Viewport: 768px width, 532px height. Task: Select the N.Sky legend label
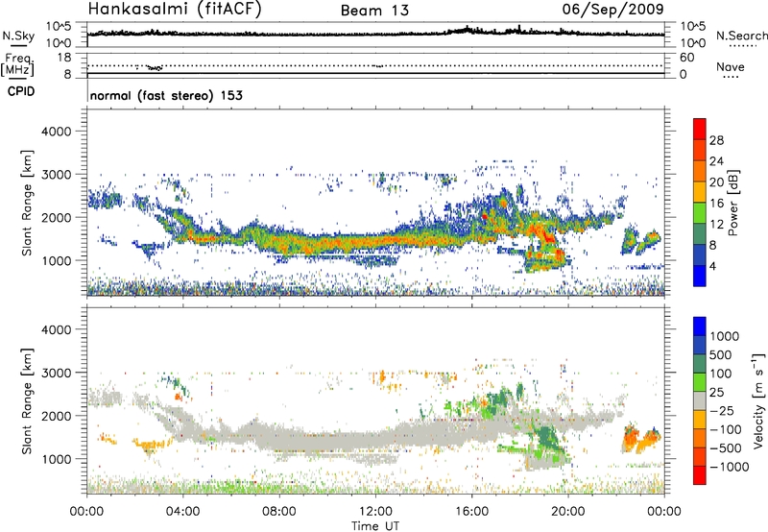point(18,36)
